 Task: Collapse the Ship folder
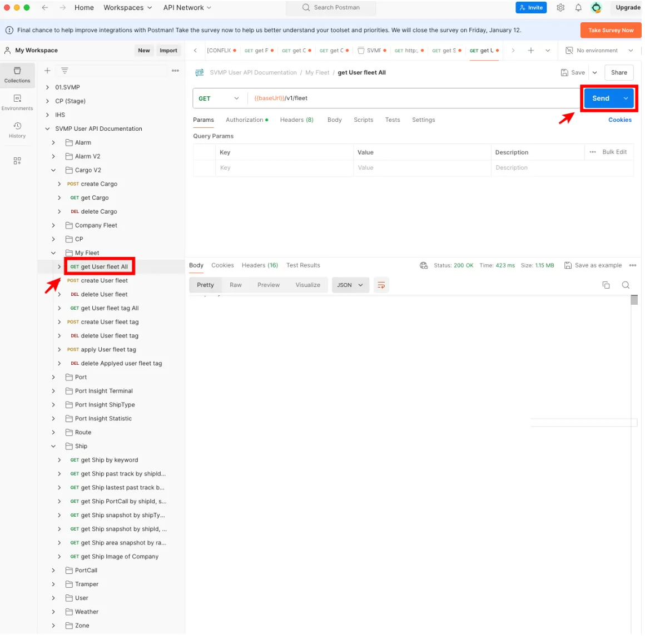click(x=53, y=447)
